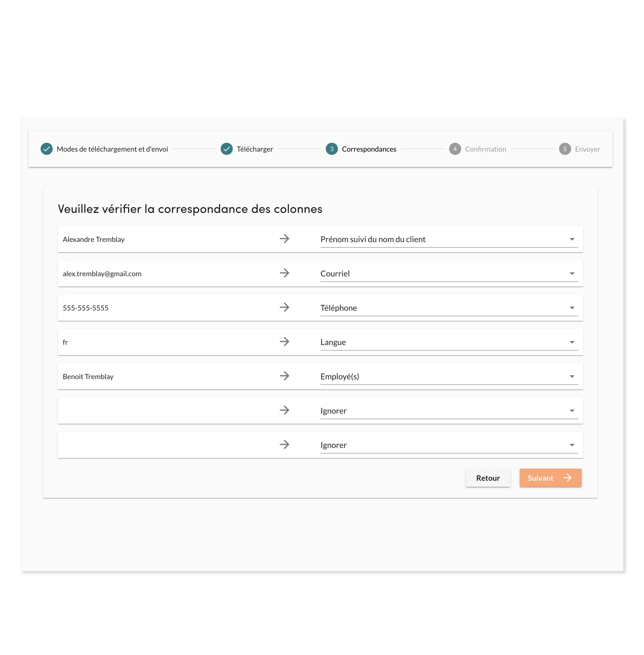The image size is (644, 655).
Task: Click the Télécharger step checkmark icon
Action: tap(227, 149)
